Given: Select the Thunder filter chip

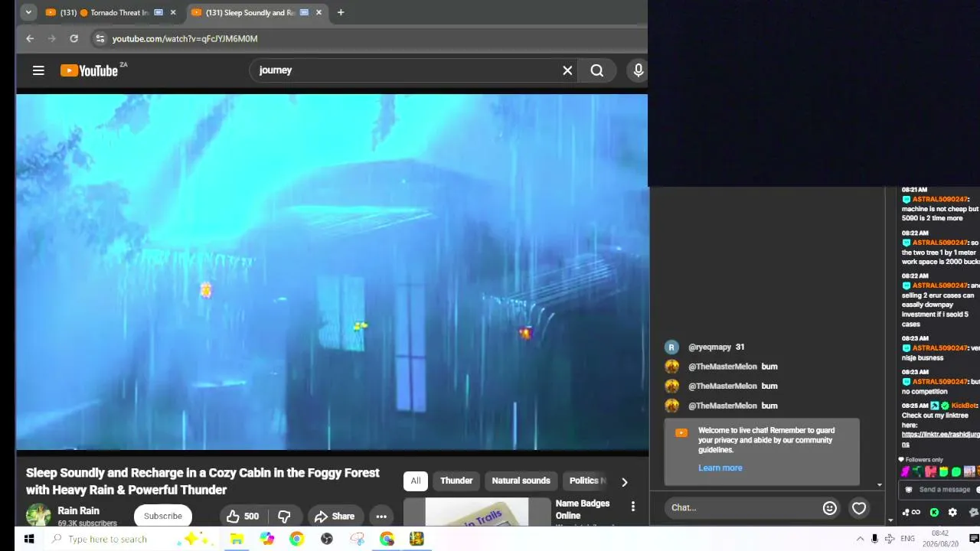Looking at the screenshot, I should pyautogui.click(x=456, y=481).
